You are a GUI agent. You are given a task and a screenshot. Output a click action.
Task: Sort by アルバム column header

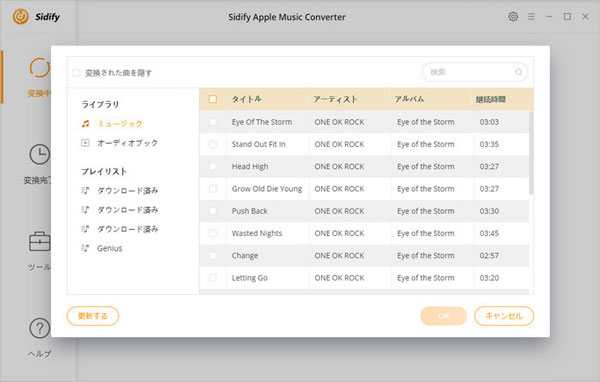pos(409,99)
